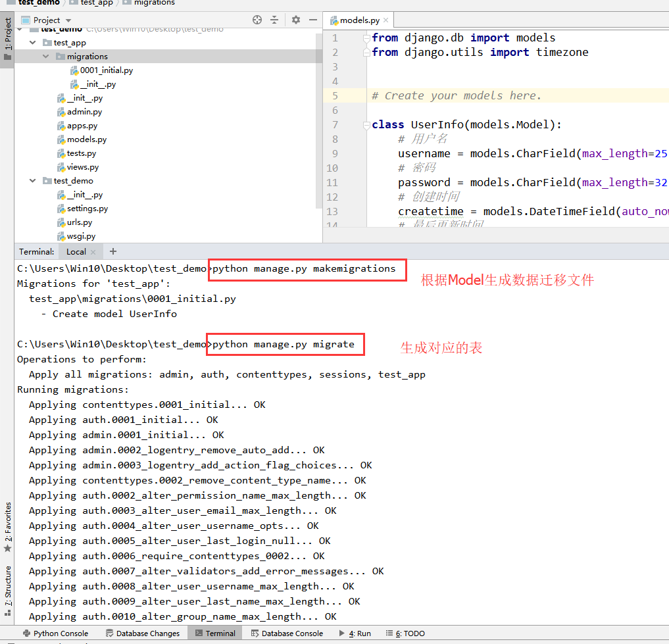Close the Local terminal session tab
The height and width of the screenshot is (644, 669).
point(93,252)
